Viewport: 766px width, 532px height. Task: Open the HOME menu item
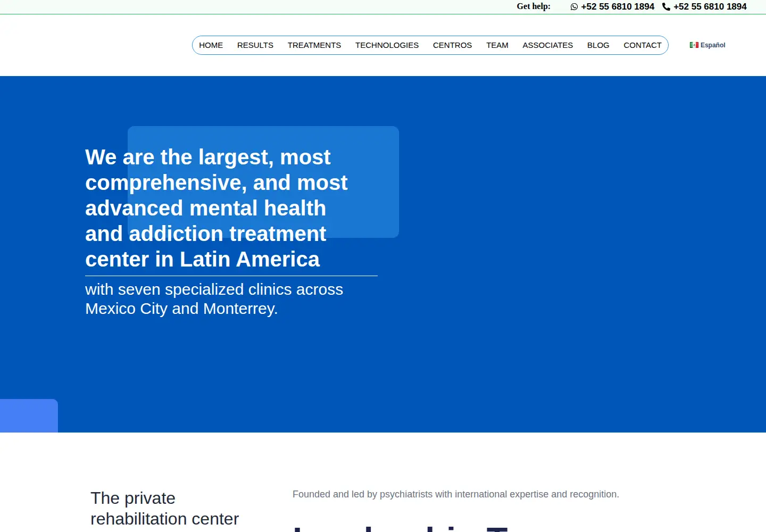pyautogui.click(x=211, y=45)
